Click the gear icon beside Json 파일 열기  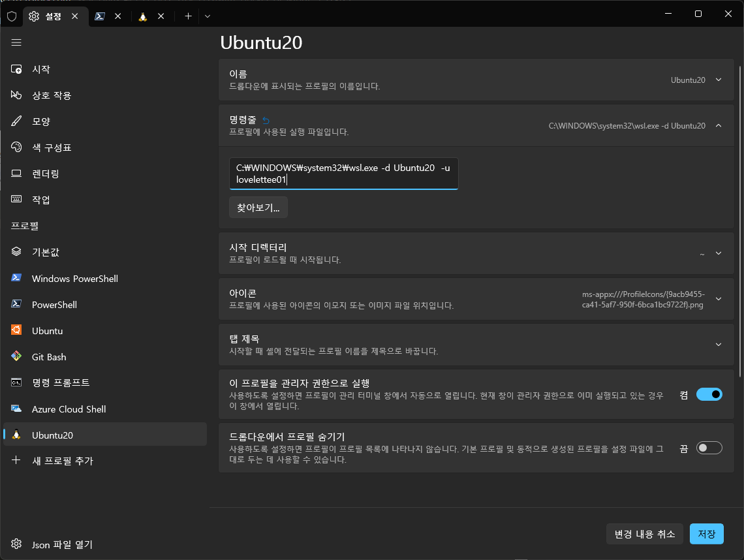click(x=16, y=544)
